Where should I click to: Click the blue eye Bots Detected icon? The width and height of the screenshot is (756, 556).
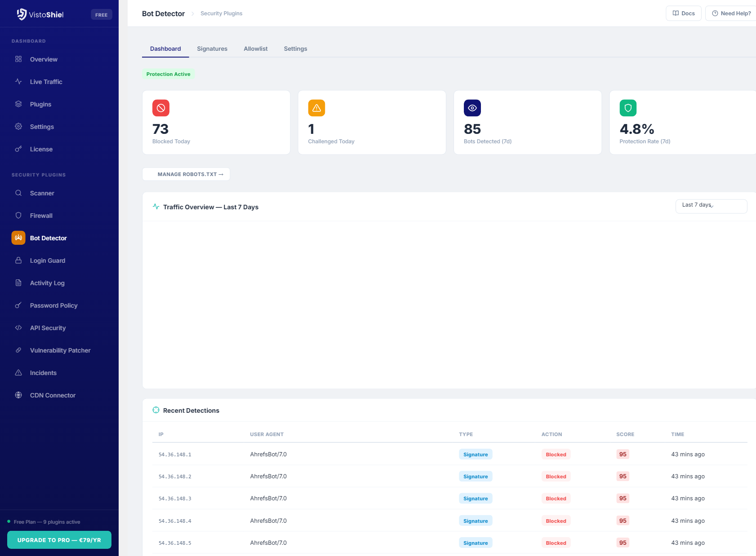(x=472, y=108)
